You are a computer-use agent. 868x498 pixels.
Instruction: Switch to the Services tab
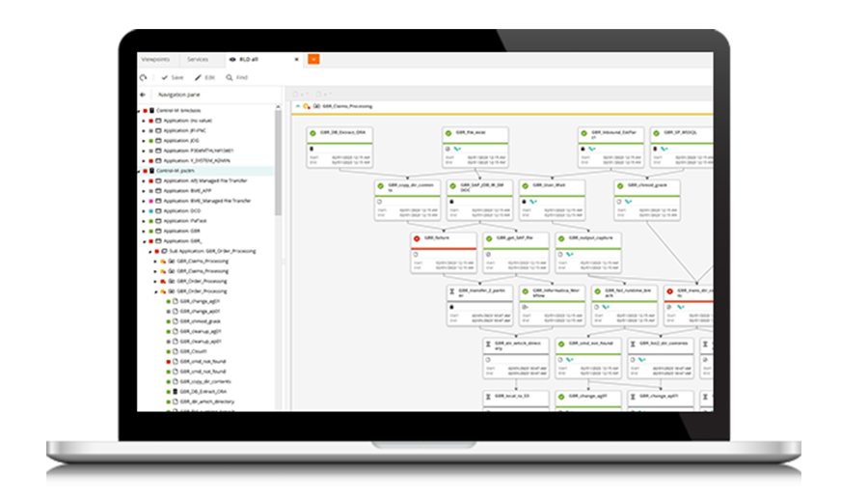click(x=198, y=59)
